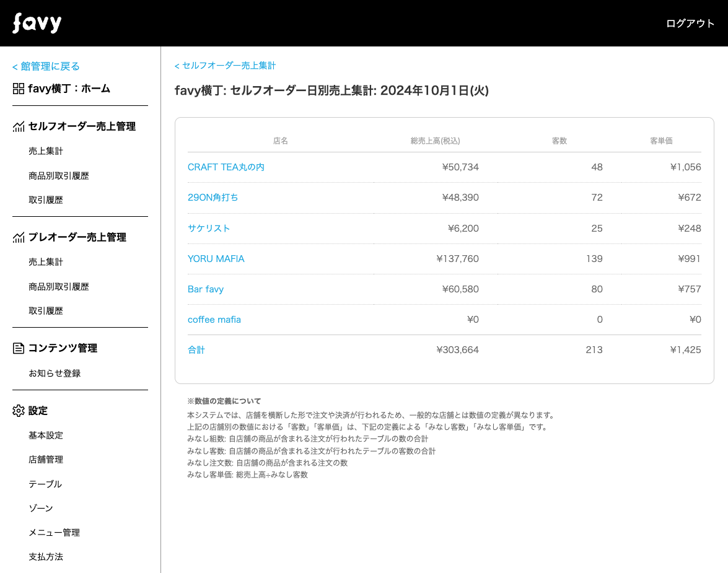The height and width of the screenshot is (573, 728).
Task: Open ゾーン settings in sidebar
Action: click(41, 508)
